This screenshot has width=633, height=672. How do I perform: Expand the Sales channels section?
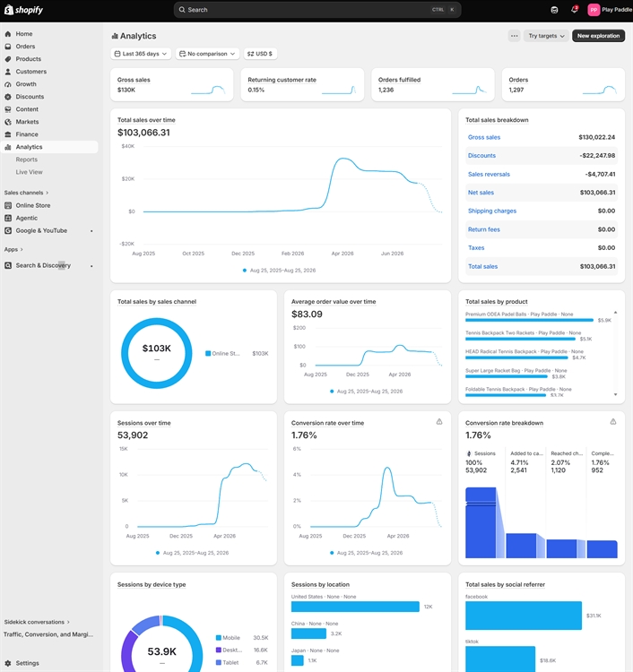click(26, 193)
